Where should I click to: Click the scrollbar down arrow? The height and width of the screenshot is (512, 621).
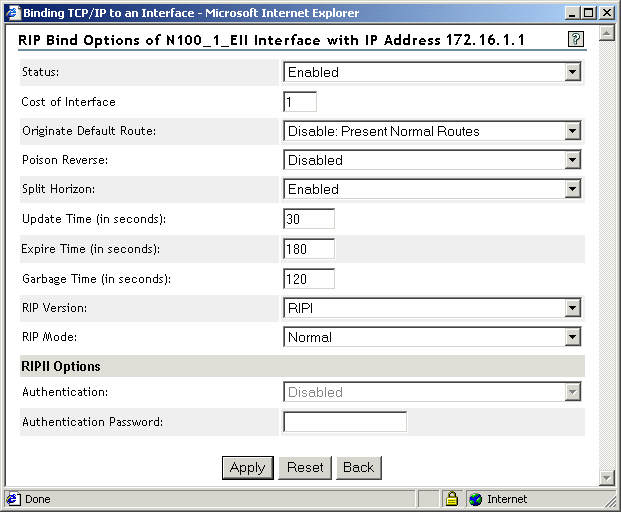[606, 478]
